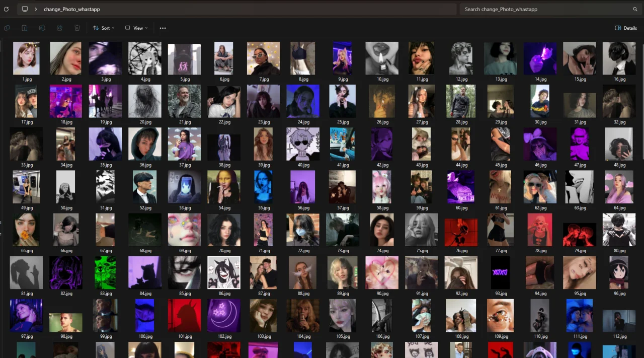Select the 52.jpg thumbnail
Image resolution: width=644 pixels, height=358 pixels.
(145, 187)
